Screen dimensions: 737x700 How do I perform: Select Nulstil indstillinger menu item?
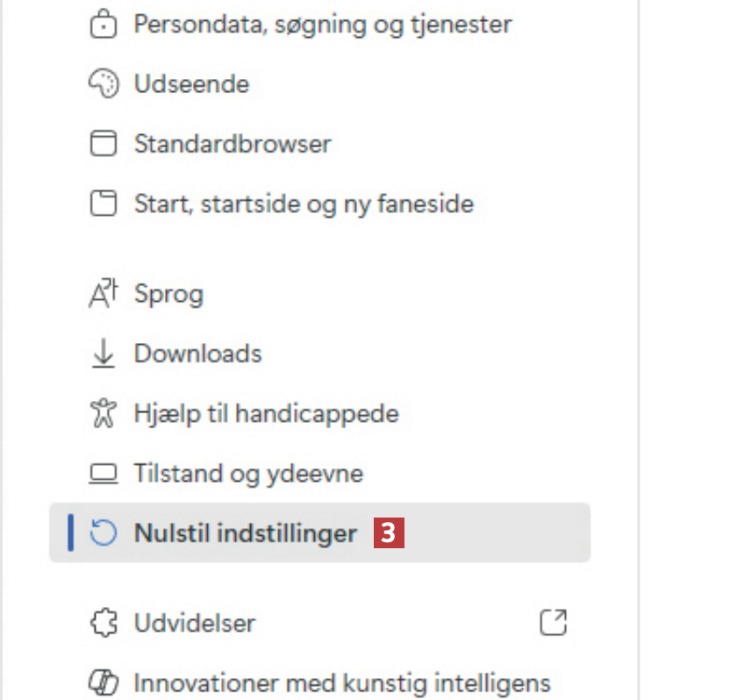point(246,532)
